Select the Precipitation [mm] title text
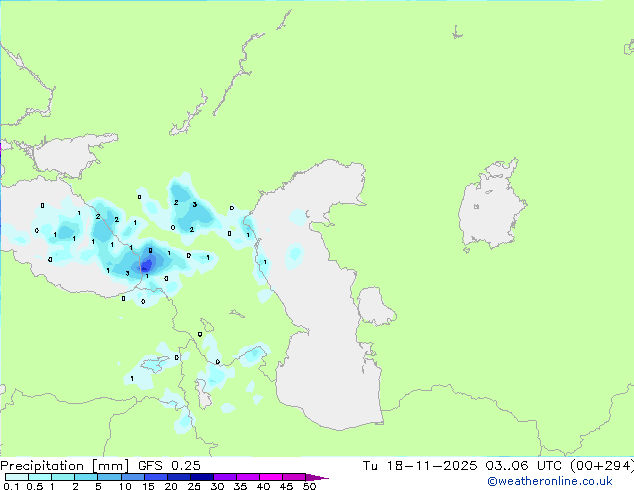634x490 pixels. click(x=65, y=466)
